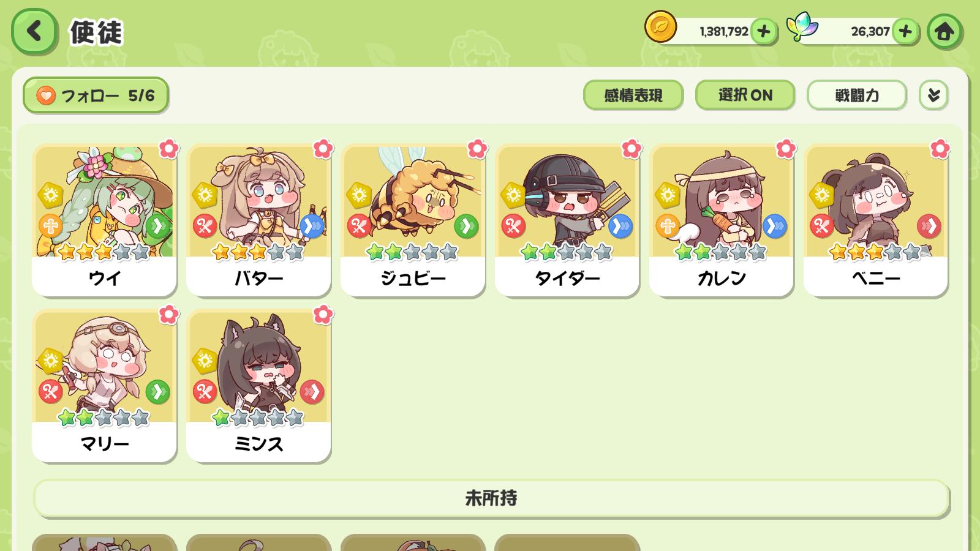This screenshot has width=980, height=551.
Task: Open the 戦闘力 sort dropdown
Action: tap(856, 95)
